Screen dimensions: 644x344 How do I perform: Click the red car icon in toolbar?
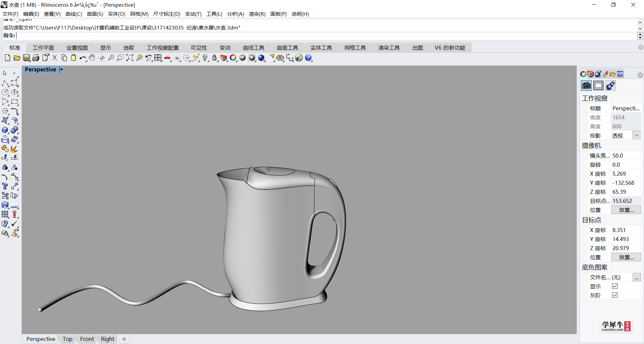tap(167, 58)
